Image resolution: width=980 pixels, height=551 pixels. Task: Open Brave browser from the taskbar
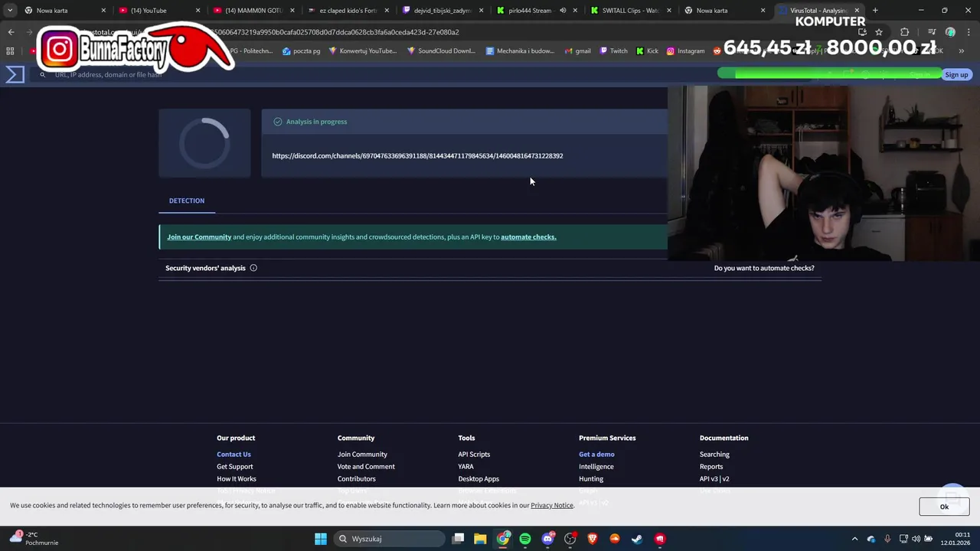[592, 539]
